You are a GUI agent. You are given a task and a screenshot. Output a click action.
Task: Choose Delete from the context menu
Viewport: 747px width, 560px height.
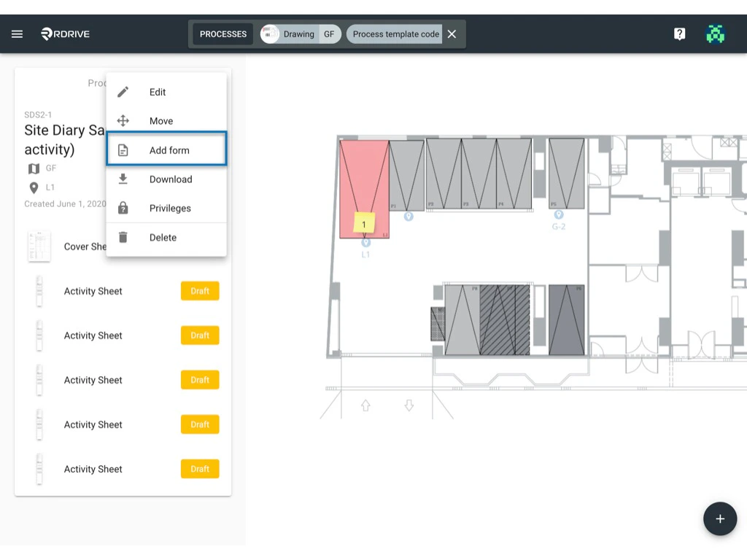166,237
